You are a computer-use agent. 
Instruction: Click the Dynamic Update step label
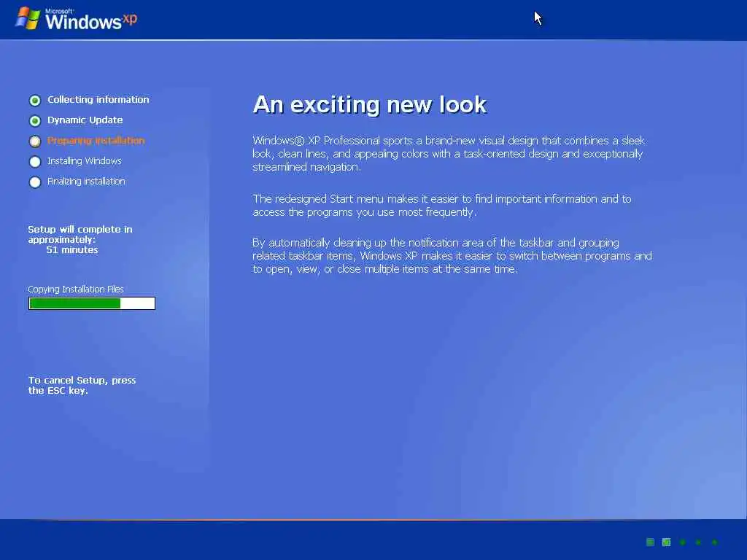(x=85, y=120)
